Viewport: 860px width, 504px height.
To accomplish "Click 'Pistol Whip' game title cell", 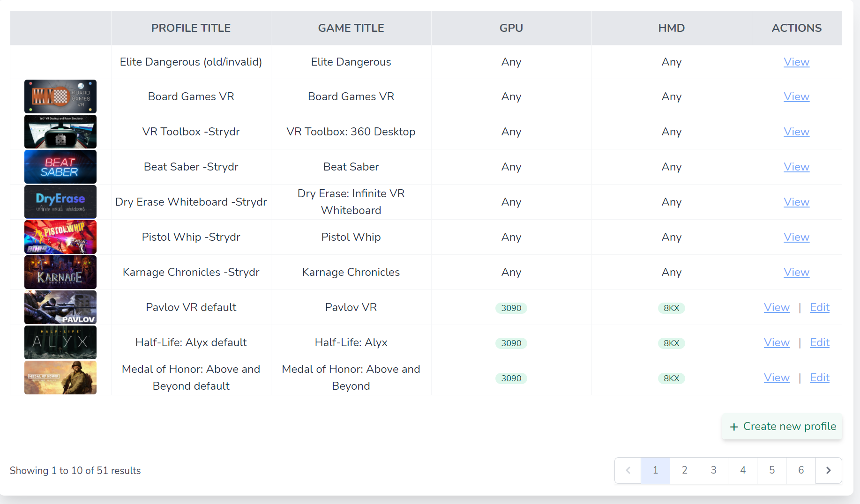I will (x=351, y=237).
